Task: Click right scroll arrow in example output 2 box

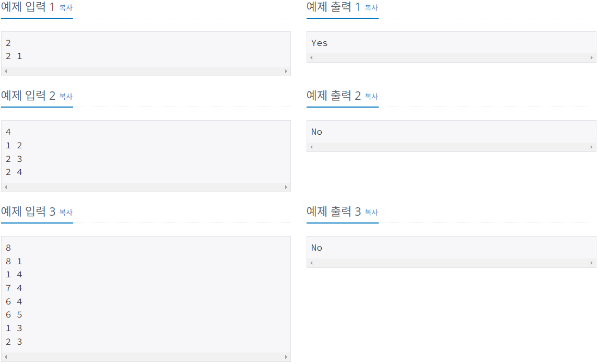Action: click(592, 147)
